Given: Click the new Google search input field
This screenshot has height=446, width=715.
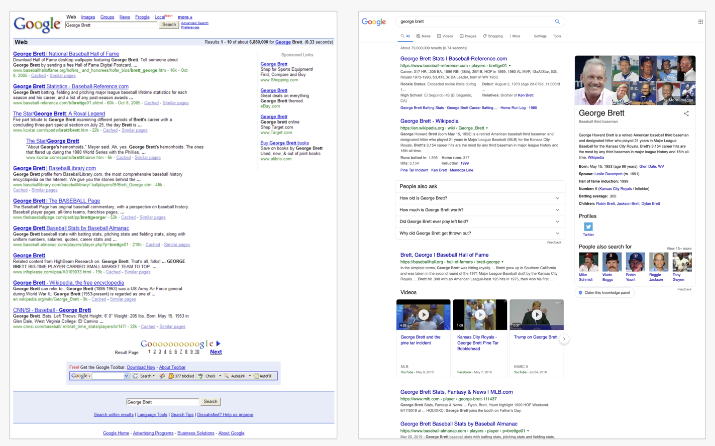Looking at the screenshot, I should 474,21.
